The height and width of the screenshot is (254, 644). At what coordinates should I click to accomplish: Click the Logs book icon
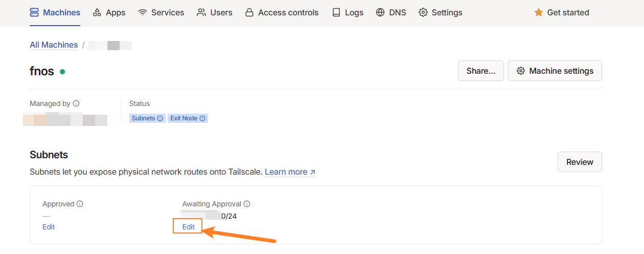click(336, 12)
